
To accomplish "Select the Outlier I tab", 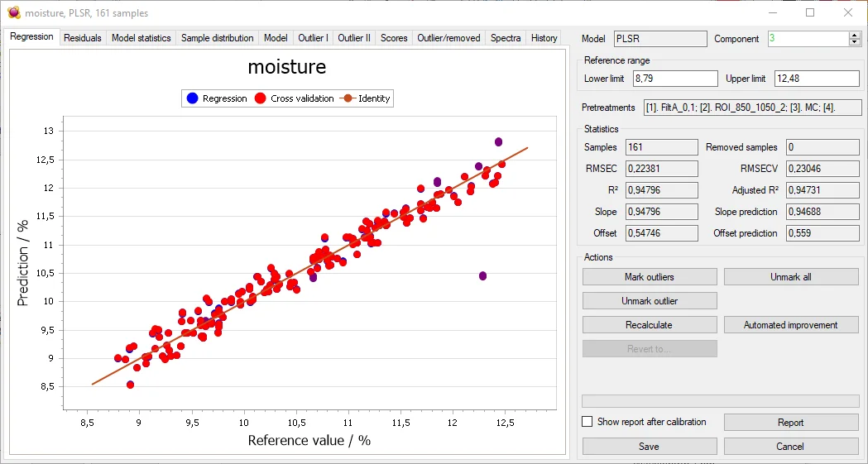I will [x=313, y=38].
